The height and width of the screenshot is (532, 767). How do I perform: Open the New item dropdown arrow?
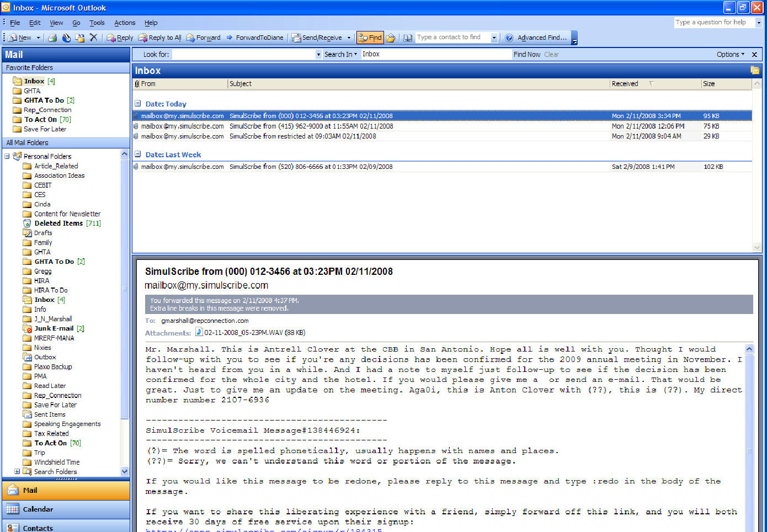[x=38, y=38]
